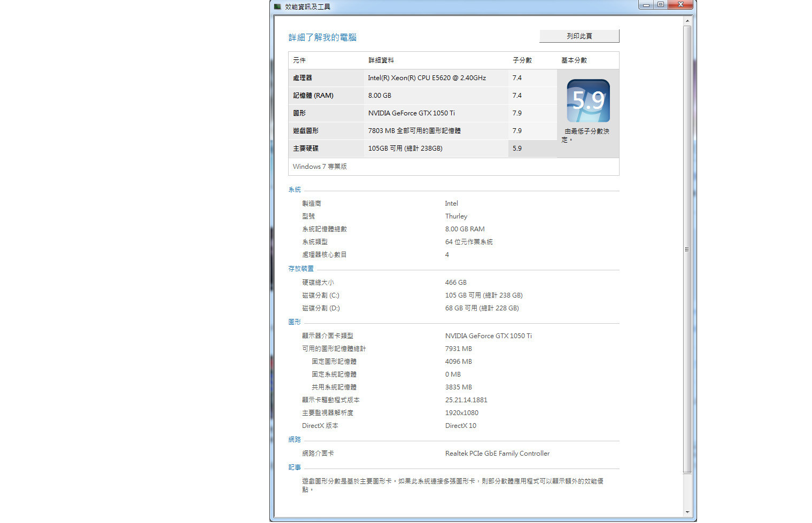
Task: Maximize the performance information window
Action: point(661,5)
